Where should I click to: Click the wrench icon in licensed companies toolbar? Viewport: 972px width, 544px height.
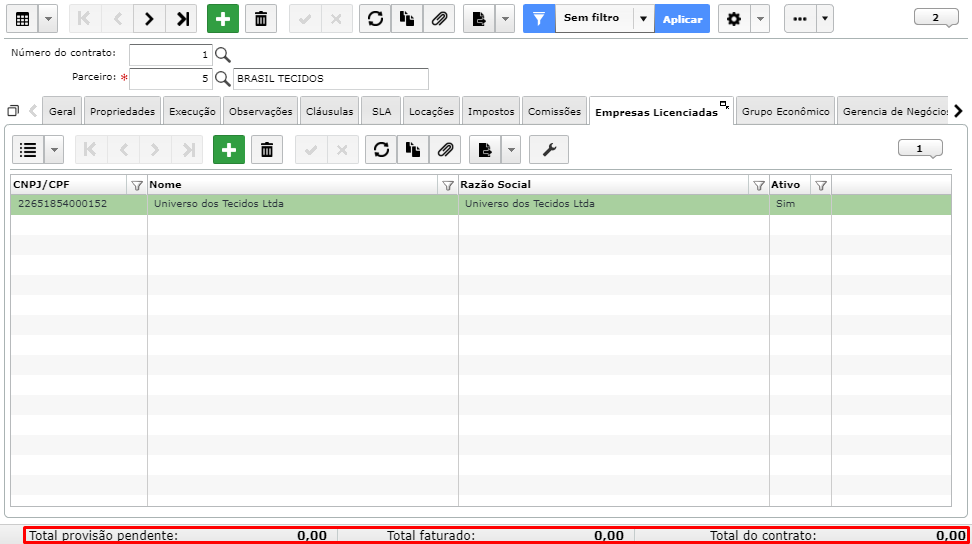549,150
